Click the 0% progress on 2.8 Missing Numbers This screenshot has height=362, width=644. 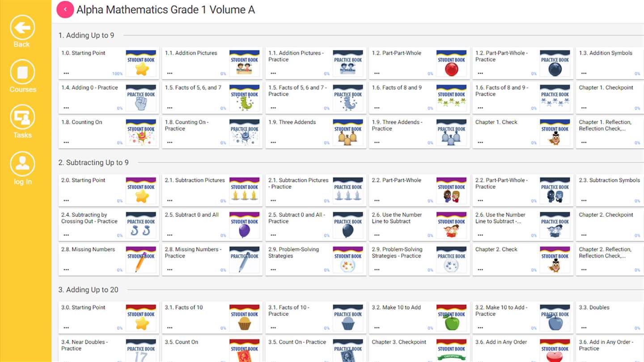[x=120, y=270]
